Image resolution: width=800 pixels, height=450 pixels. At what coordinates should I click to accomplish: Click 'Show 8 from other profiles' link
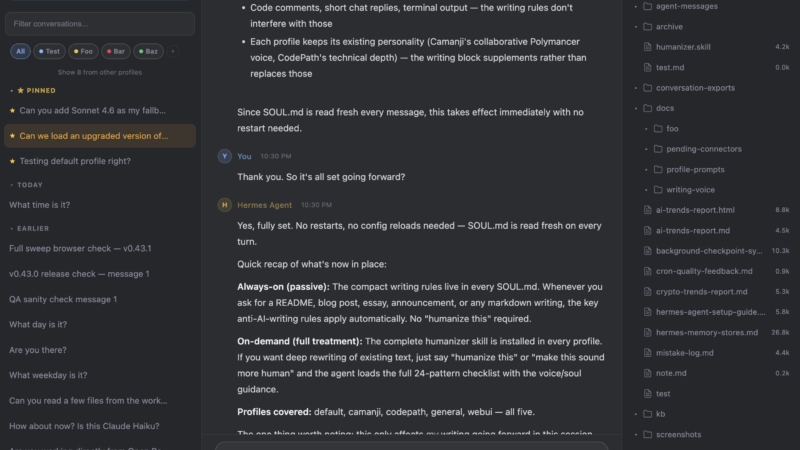tap(100, 72)
